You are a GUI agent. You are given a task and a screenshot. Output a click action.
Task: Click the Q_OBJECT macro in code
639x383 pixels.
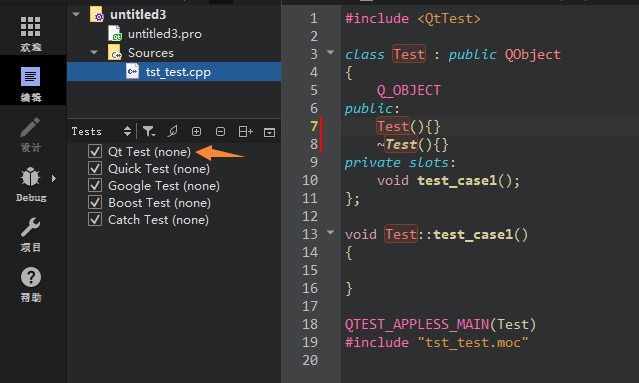[x=409, y=90]
